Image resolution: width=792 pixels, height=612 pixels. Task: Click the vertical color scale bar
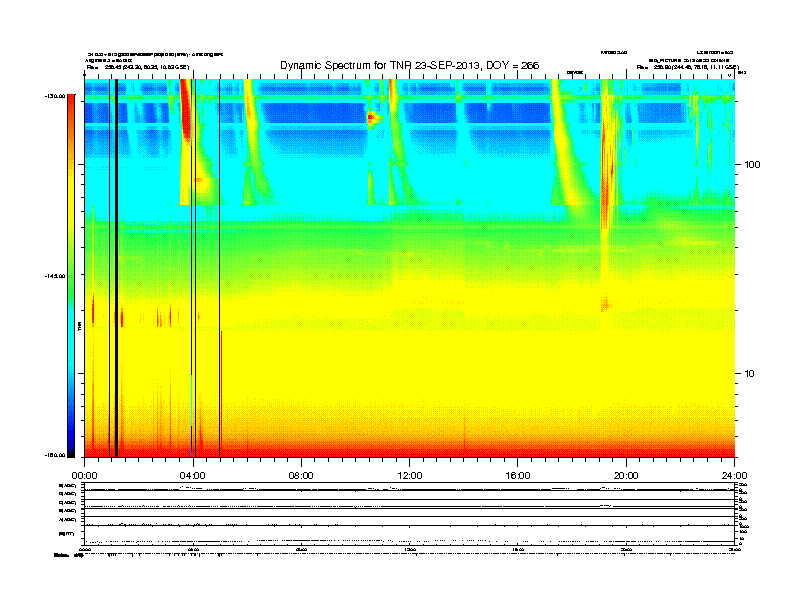[x=71, y=276]
